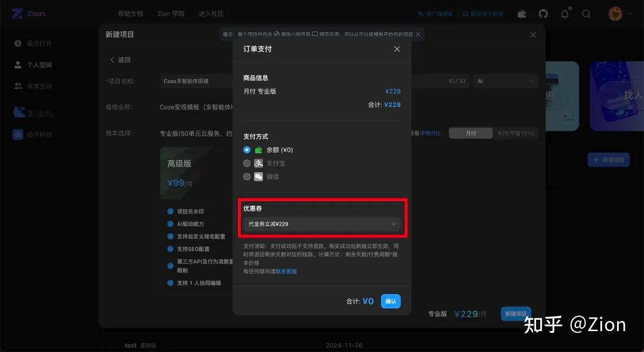Click the people icon beside 共享空间

coord(18,87)
